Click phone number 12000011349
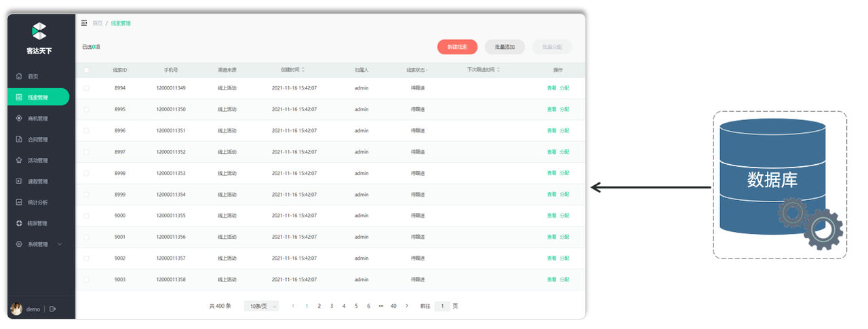The height and width of the screenshot is (329, 868). pyautogui.click(x=171, y=88)
